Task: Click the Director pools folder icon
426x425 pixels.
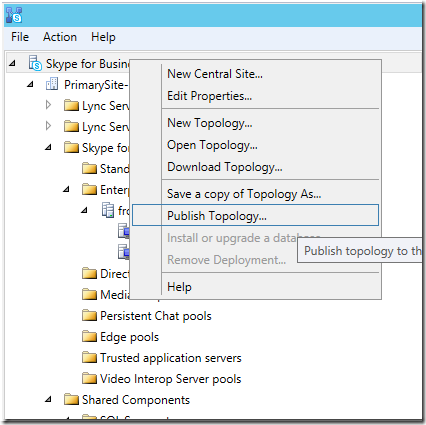Action: [89, 273]
